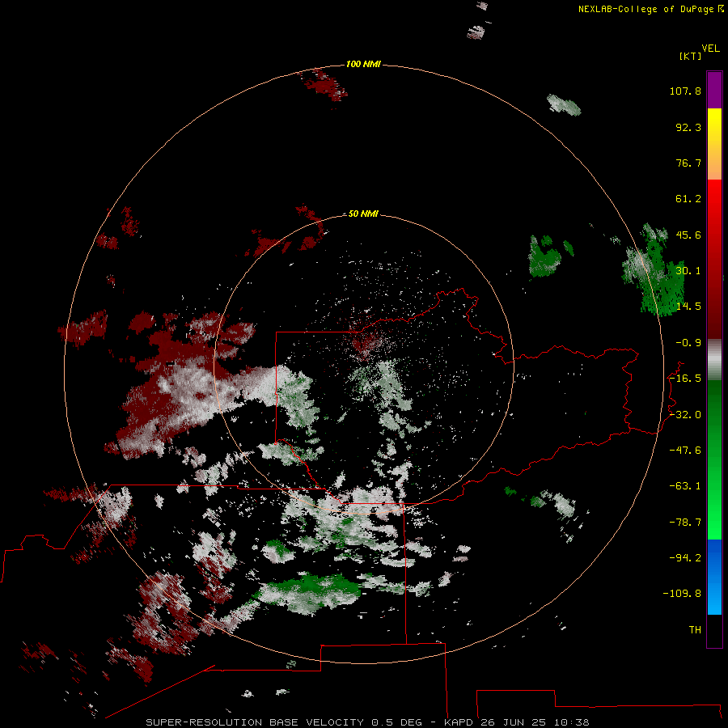Click the -32.0 legend value

tap(685, 415)
